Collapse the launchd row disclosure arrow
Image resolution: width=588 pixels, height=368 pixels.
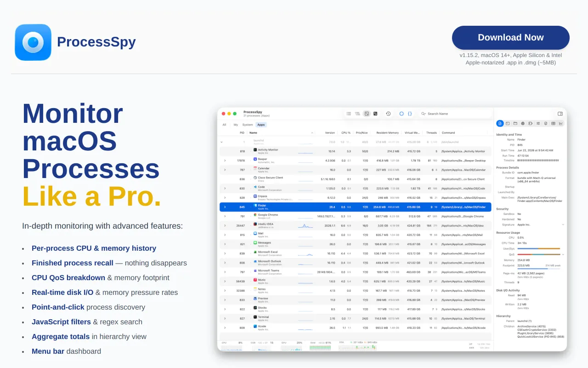point(221,142)
